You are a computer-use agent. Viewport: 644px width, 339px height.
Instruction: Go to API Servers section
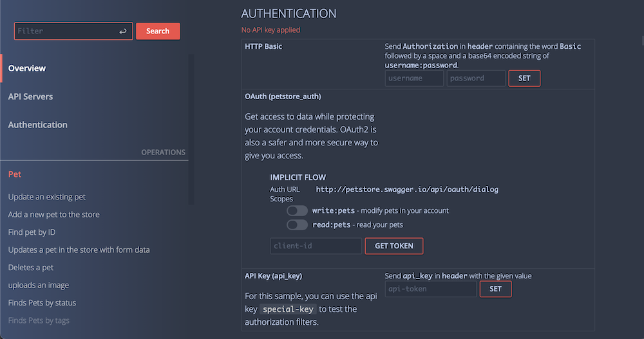31,96
